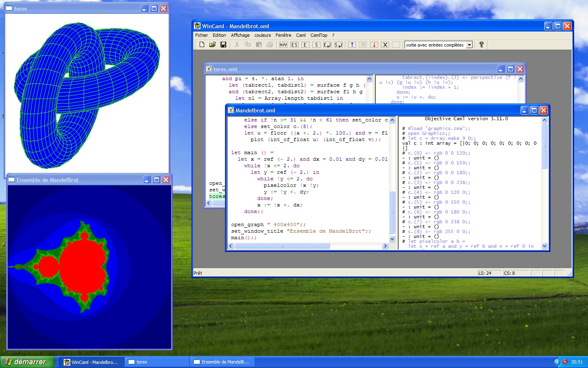Viewport: 588px width, 368px height.
Task: Open the couleurs menu
Action: click(x=263, y=35)
